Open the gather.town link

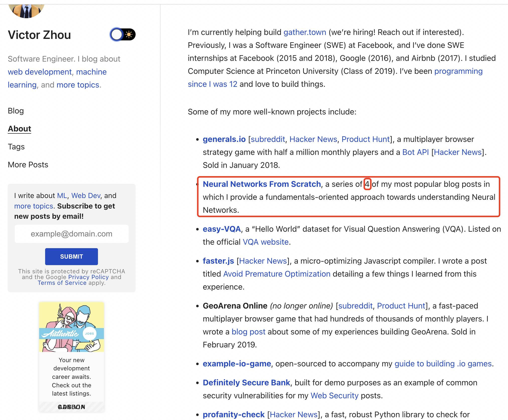305,32
